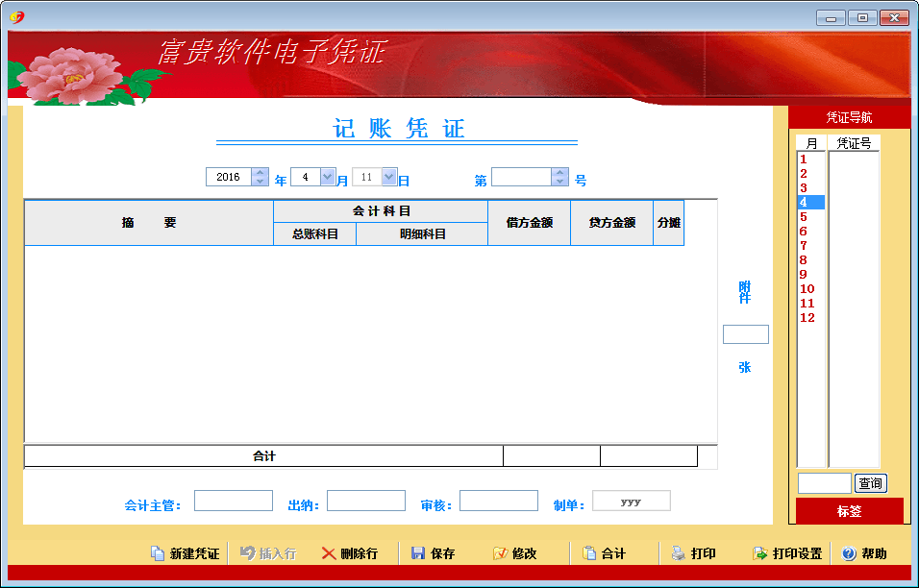This screenshot has height=588, width=919.
Task: Expand the month dropdown showing 4
Action: 327,177
